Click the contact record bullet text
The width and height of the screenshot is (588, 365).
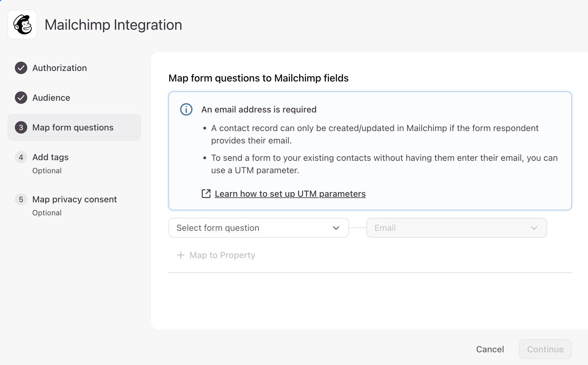[375, 134]
